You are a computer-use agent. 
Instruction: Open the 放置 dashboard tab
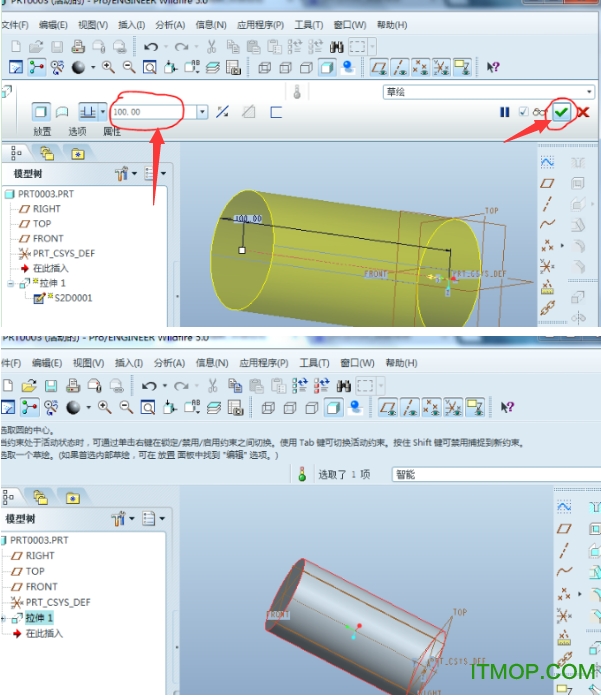pos(42,131)
